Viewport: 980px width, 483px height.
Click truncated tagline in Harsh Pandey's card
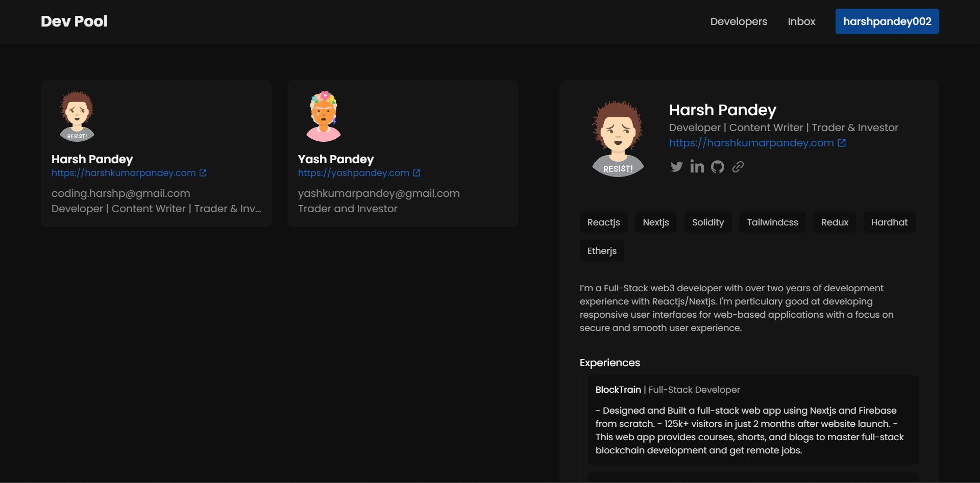[x=156, y=209]
